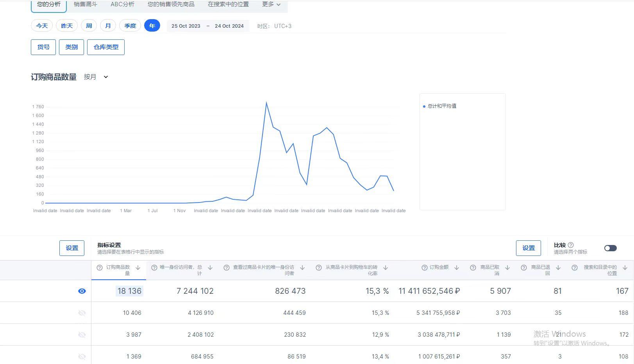The width and height of the screenshot is (634, 364).
Task: Click the total amount 11 411 652,546 ₽
Action: point(429,291)
